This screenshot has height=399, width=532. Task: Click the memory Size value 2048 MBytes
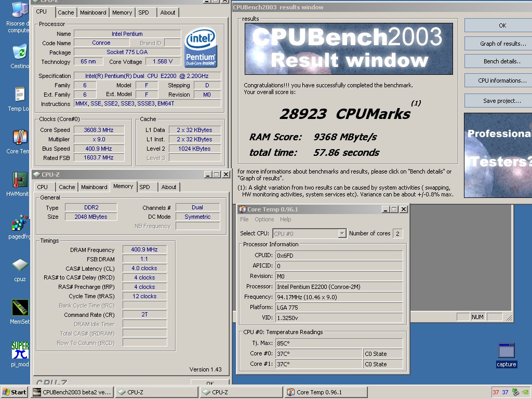91,217
